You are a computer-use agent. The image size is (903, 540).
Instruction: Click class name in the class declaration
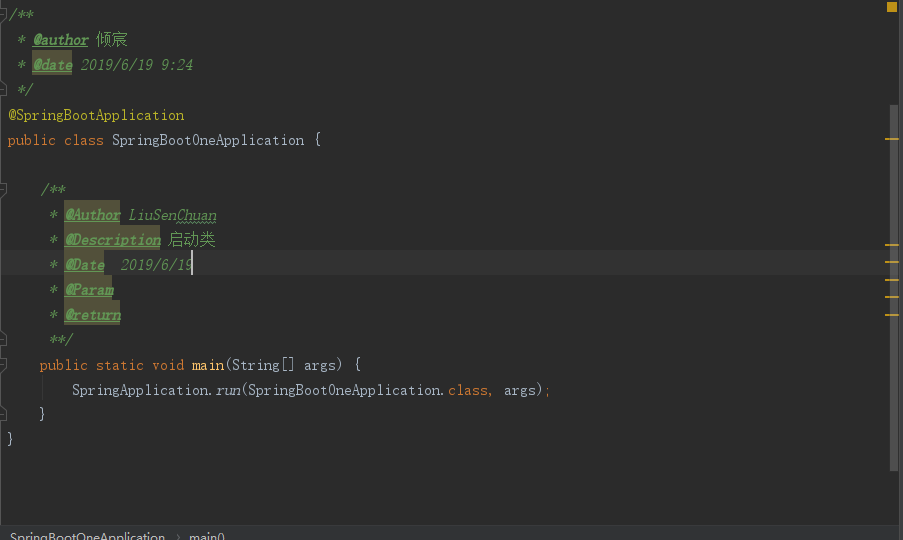tap(208, 140)
